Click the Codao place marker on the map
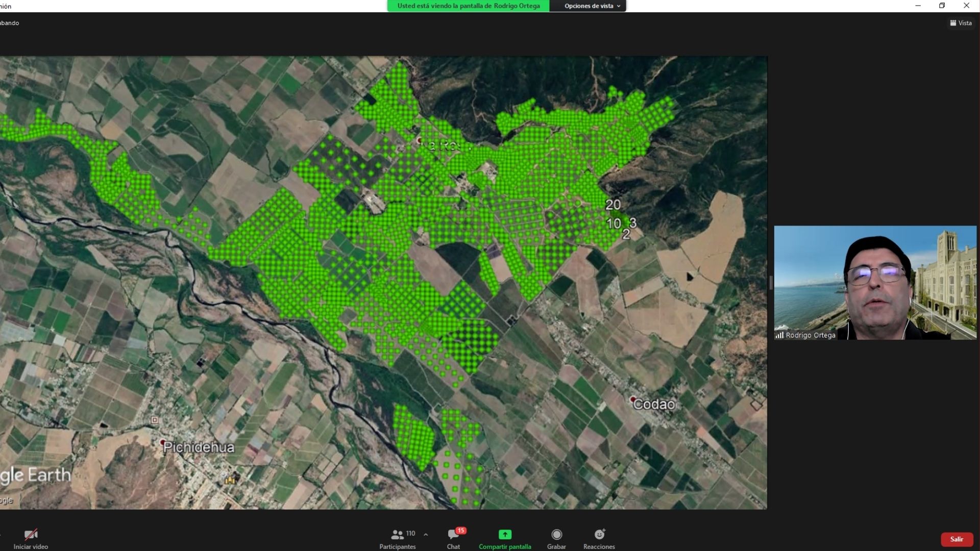This screenshot has width=980, height=551. coord(633,399)
